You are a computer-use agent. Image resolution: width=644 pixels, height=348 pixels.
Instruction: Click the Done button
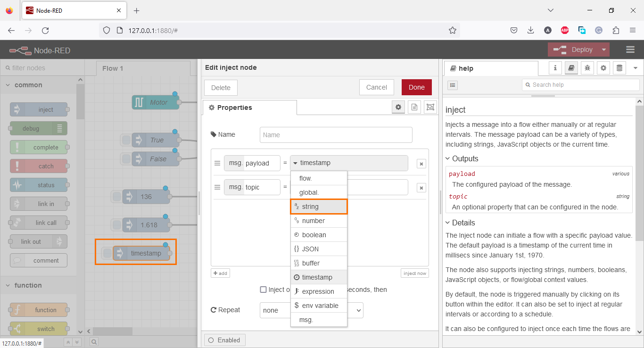point(416,87)
